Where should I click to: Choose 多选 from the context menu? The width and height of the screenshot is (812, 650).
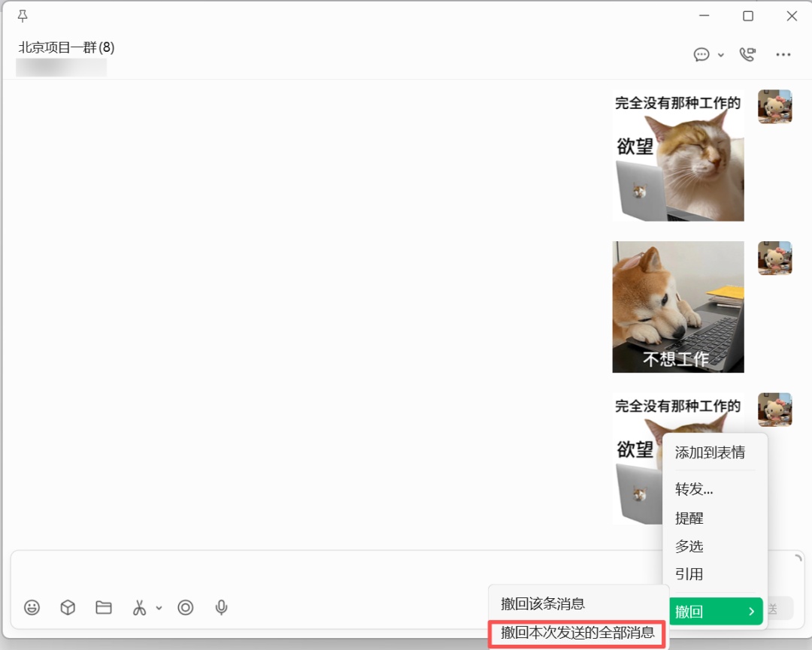coord(689,546)
